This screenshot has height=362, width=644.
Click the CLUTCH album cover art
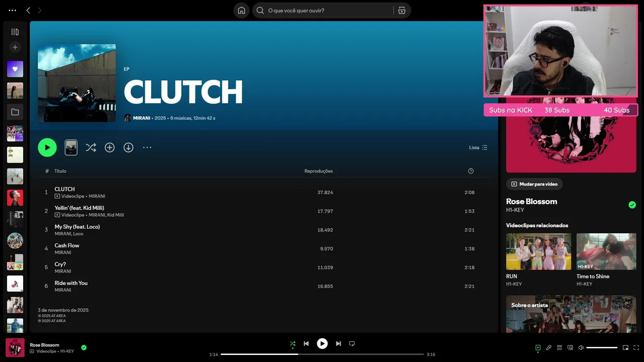76,83
